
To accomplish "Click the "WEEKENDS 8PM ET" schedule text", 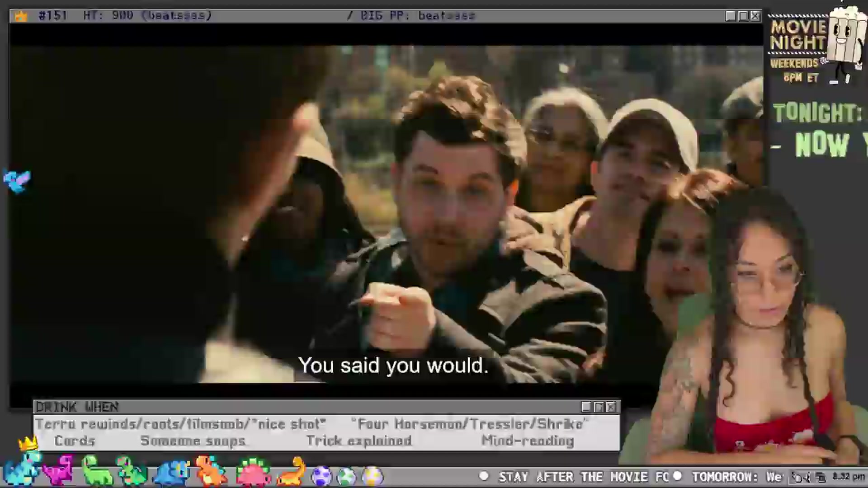I will [796, 70].
